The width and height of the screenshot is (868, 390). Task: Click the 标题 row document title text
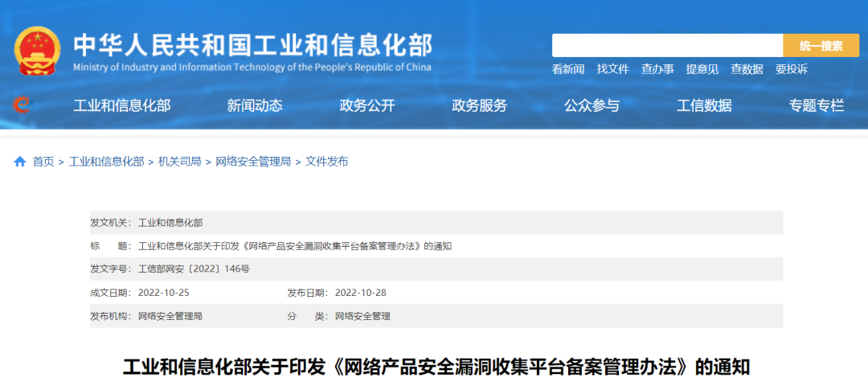coord(294,246)
